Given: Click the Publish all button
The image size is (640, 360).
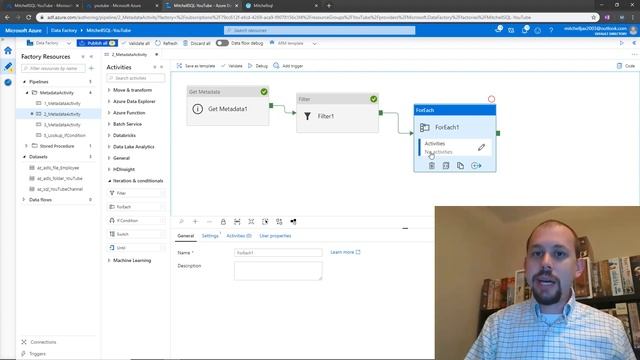Looking at the screenshot, I should [x=97, y=43].
